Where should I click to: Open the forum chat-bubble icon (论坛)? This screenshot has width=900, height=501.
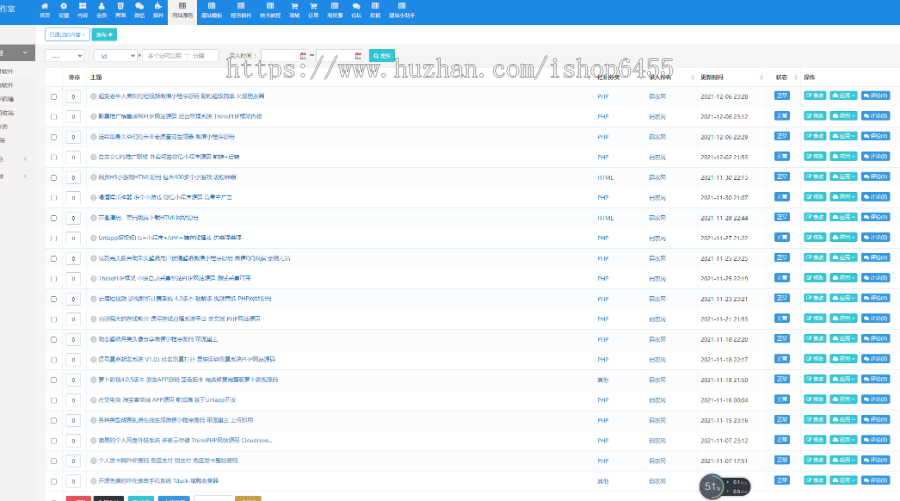click(x=356, y=10)
